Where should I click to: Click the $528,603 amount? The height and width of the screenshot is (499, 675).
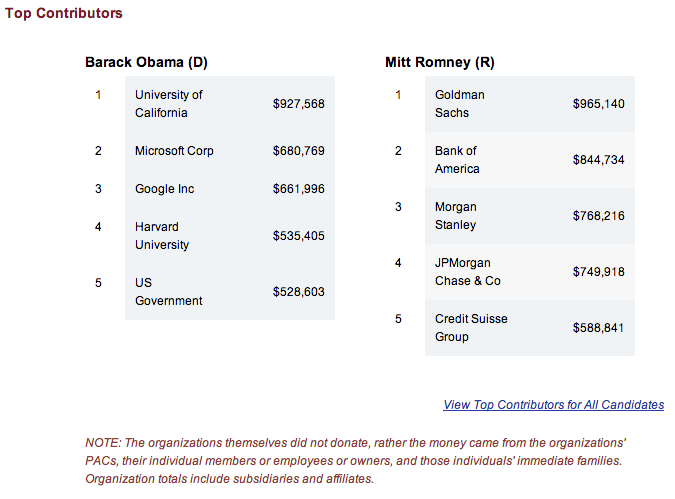[x=298, y=291]
